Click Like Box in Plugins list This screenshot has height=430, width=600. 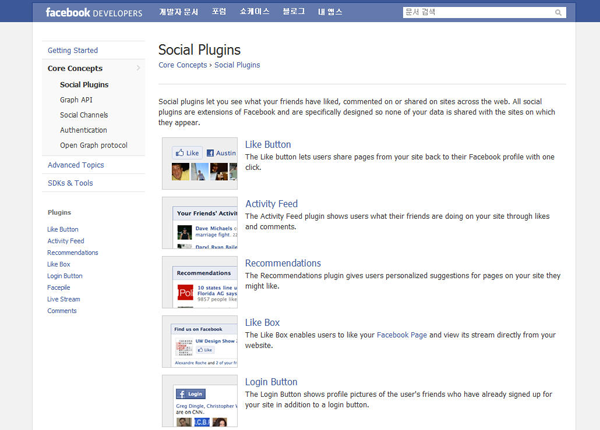[59, 264]
